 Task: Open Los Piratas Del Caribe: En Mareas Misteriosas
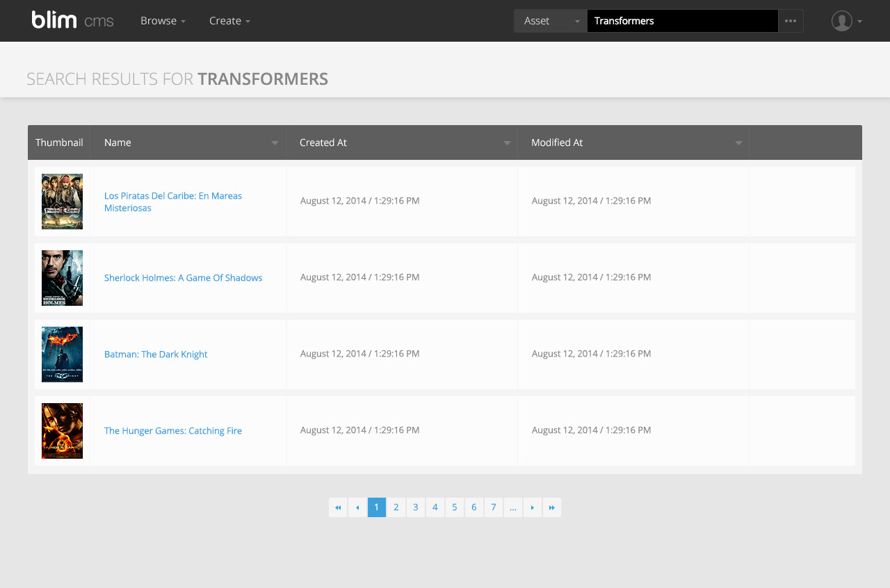click(x=173, y=202)
